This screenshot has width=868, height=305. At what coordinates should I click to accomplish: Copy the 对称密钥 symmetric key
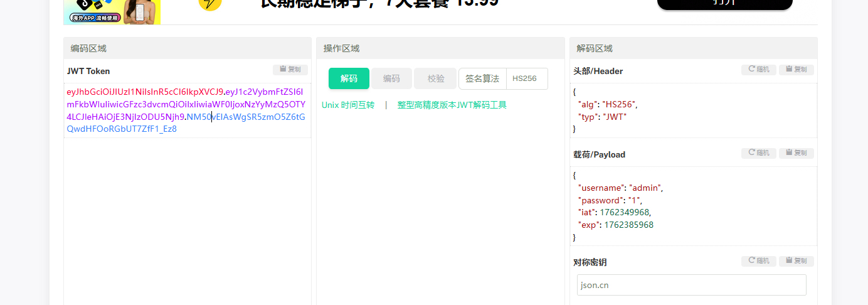coord(796,261)
